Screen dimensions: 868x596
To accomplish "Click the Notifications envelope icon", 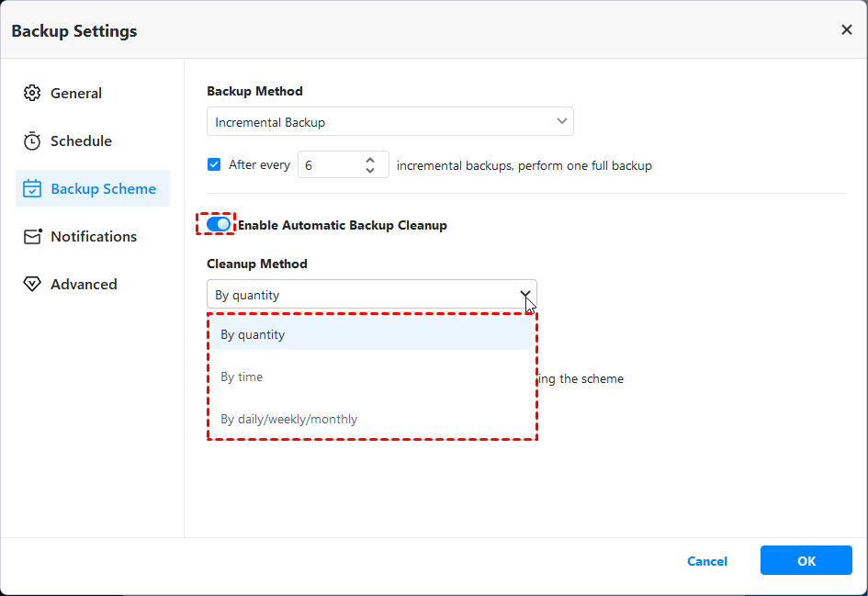I will (x=32, y=237).
